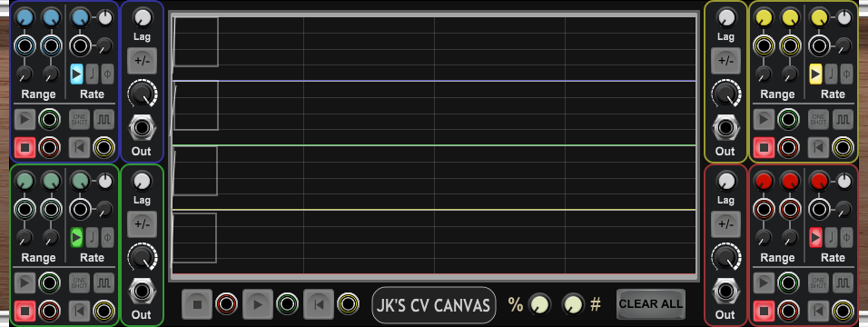Viewport: 868px width, 327px height.
Task: Stop the blue channel with its red stop button
Action: [x=25, y=147]
